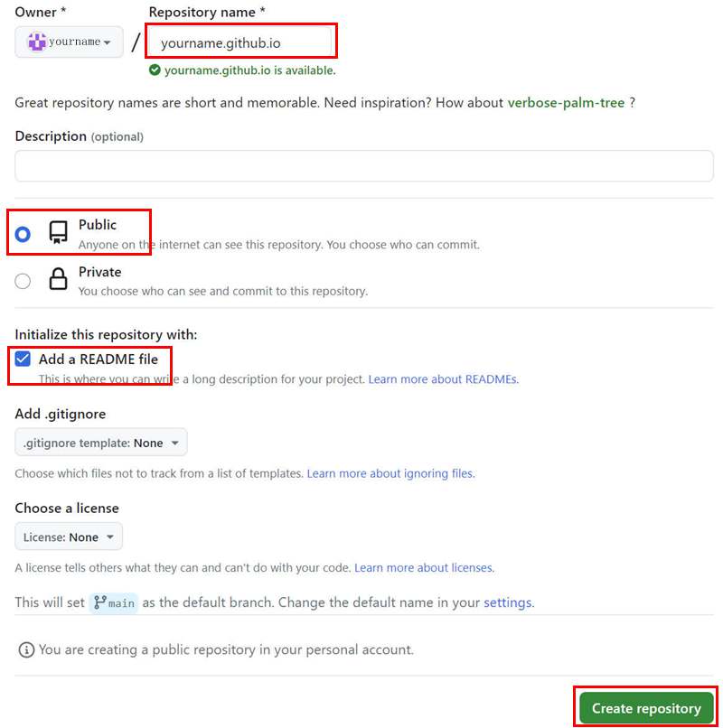This screenshot has width=723, height=728.
Task: Toggle the Add a README file checkbox
Action: pos(23,359)
